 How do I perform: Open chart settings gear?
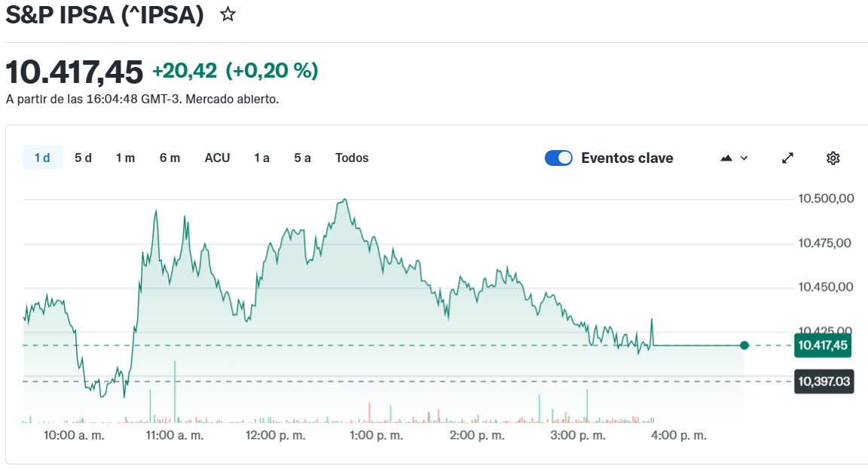tap(833, 158)
